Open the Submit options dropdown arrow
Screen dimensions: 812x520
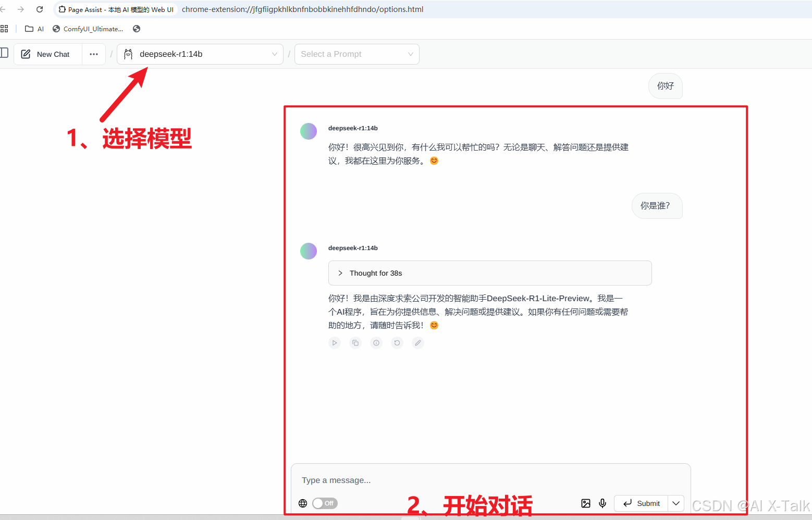(676, 503)
